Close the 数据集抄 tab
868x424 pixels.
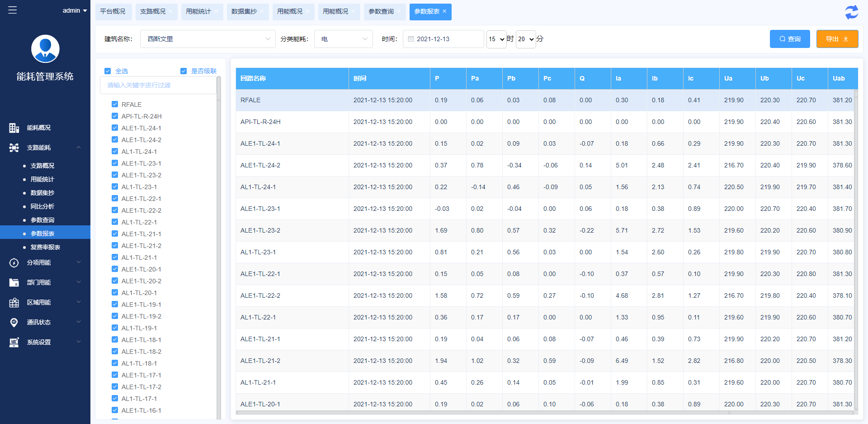coord(262,11)
